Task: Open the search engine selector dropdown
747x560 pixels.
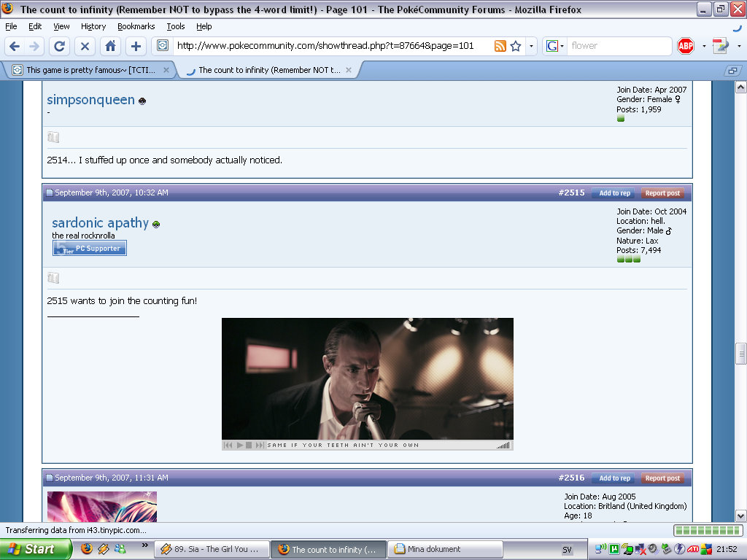Action: (x=562, y=46)
